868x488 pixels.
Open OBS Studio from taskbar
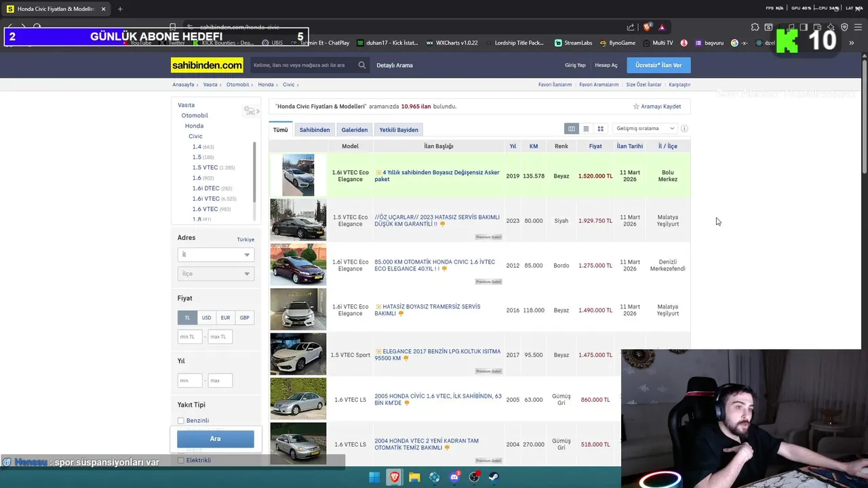(x=474, y=477)
